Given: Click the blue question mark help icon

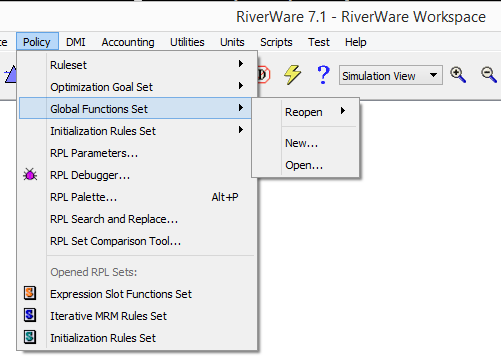Looking at the screenshot, I should tap(323, 75).
